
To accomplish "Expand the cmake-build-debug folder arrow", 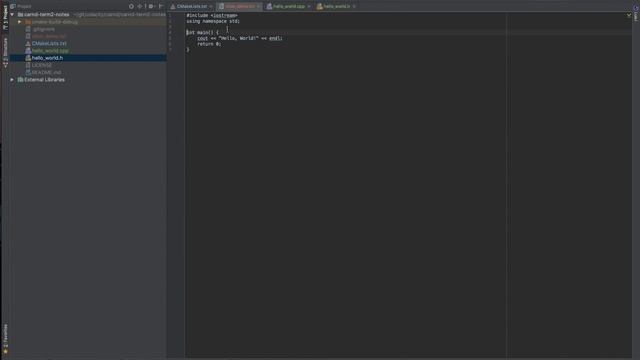I will point(20,22).
